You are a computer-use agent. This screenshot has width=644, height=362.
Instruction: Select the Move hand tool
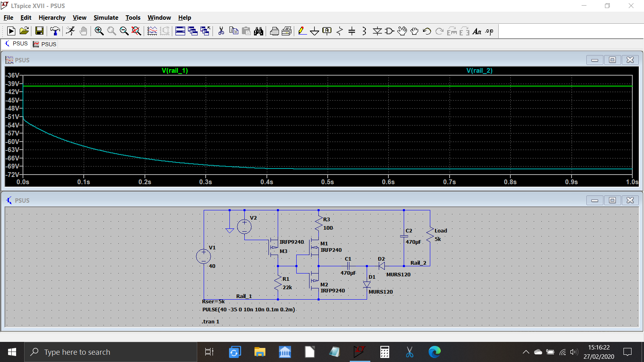[402, 31]
